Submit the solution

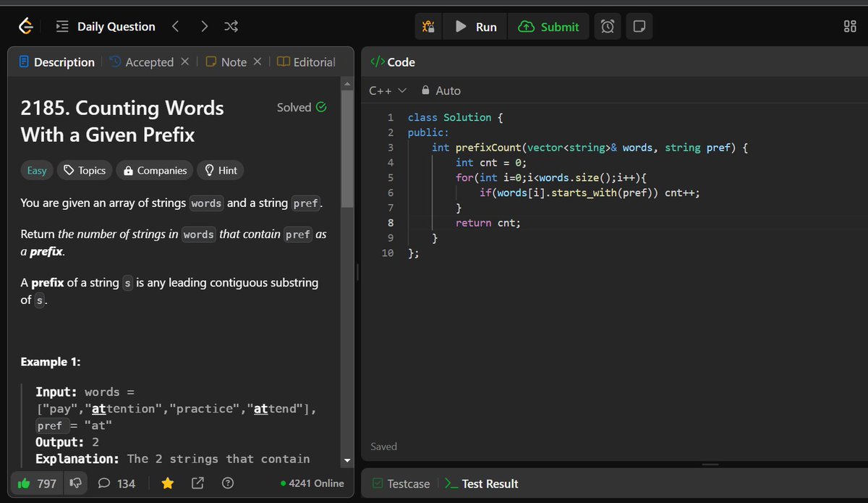coord(548,27)
